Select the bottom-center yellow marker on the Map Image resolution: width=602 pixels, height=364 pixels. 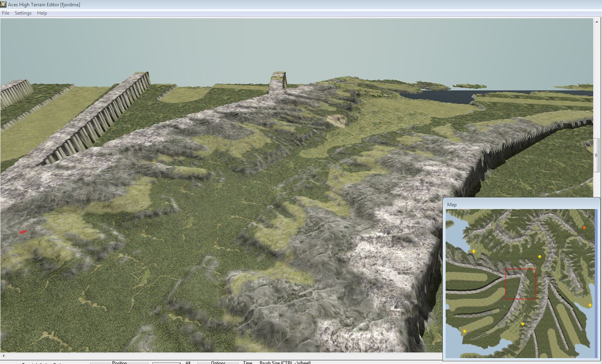pyautogui.click(x=523, y=324)
